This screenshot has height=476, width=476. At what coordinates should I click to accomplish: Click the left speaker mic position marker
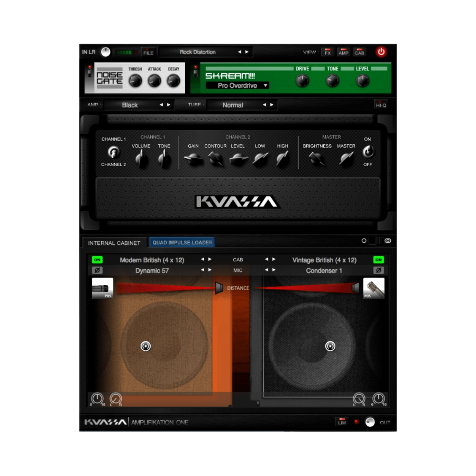click(146, 346)
